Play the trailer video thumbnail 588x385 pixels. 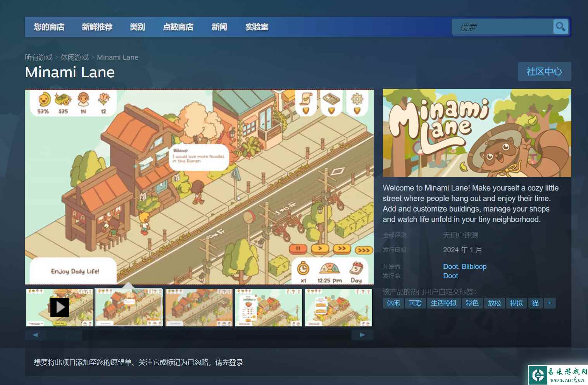[60, 307]
